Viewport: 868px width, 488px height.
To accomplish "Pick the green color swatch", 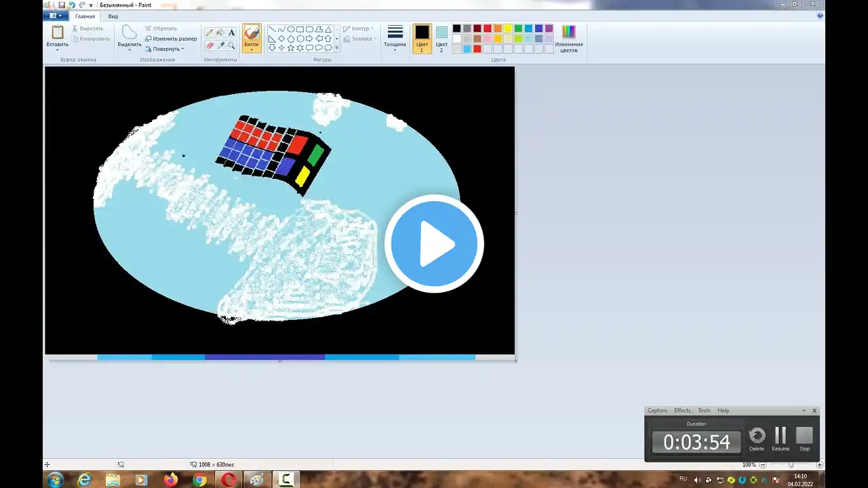I will (518, 28).
